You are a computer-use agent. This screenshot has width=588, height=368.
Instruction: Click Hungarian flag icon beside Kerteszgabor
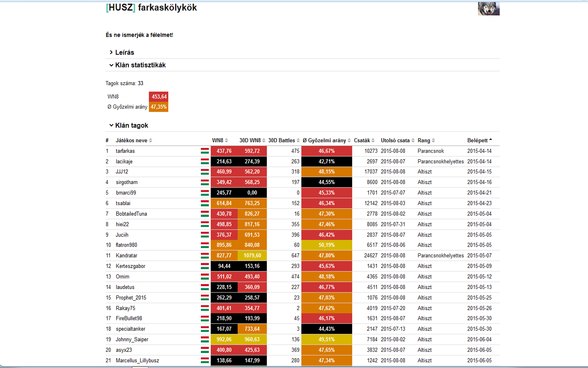pos(205,266)
